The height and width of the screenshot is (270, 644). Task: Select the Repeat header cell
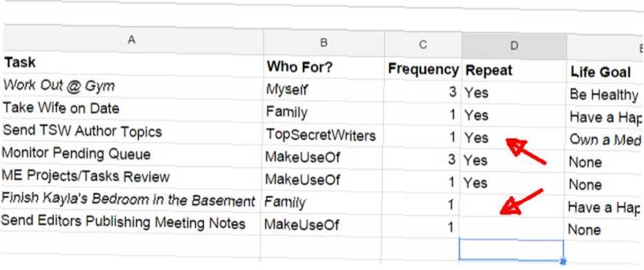pyautogui.click(x=514, y=71)
